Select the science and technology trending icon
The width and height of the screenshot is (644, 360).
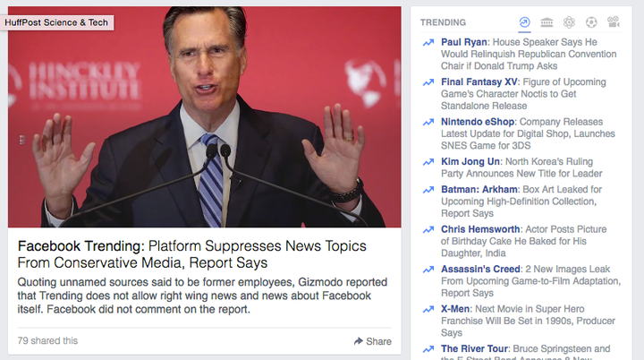569,22
